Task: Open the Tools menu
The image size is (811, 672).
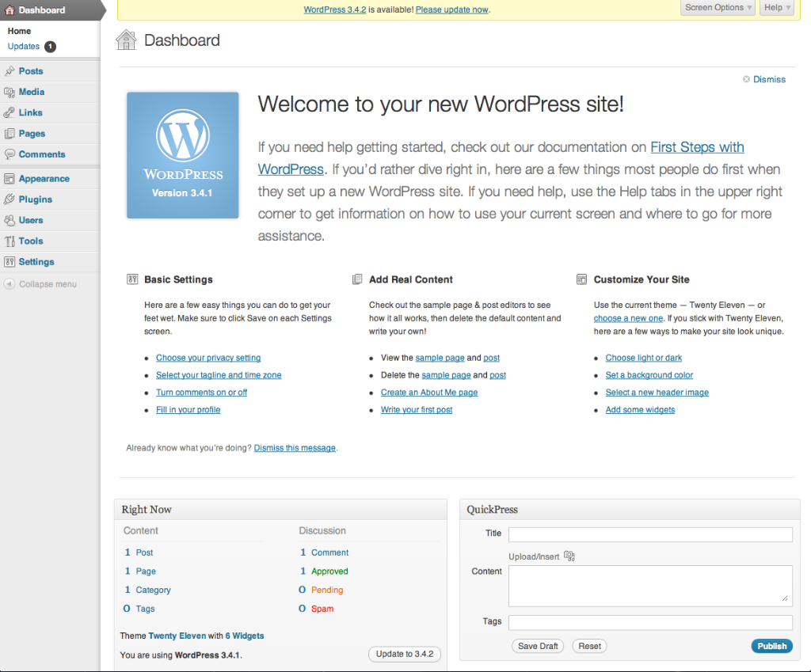Action: pyautogui.click(x=31, y=241)
